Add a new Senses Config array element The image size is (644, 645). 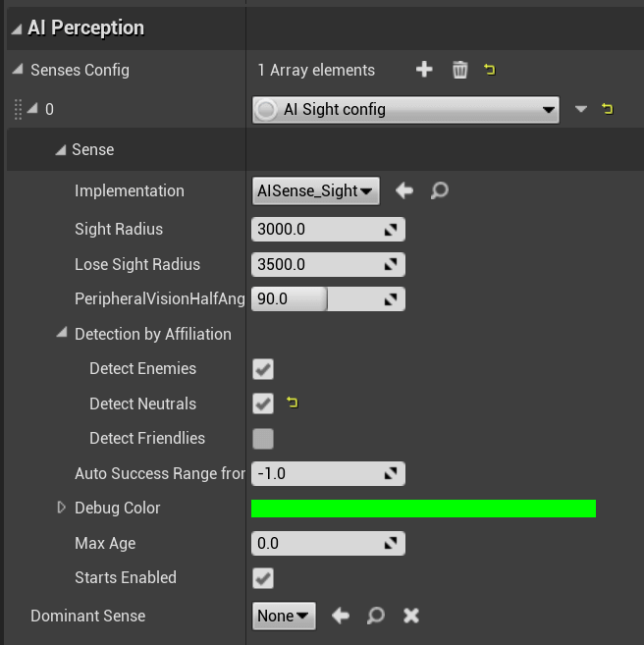click(424, 69)
